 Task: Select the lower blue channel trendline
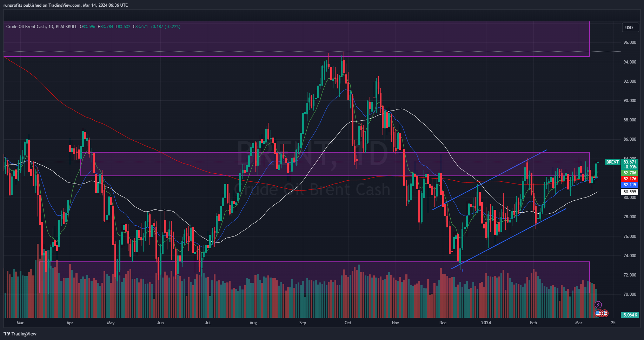[x=509, y=239]
